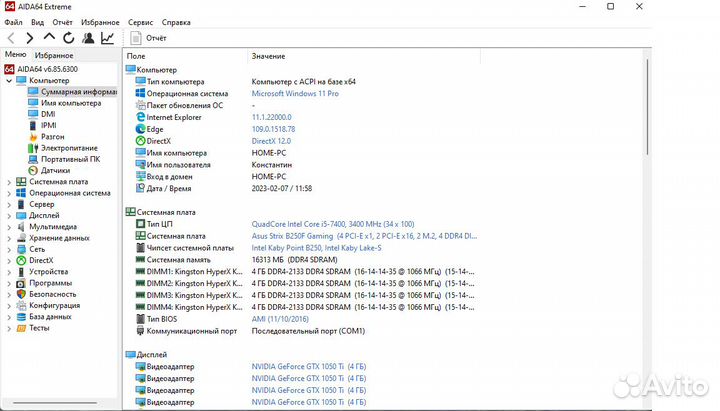Expand the Системная плата tree node
The height and width of the screenshot is (411, 720).
(9, 182)
